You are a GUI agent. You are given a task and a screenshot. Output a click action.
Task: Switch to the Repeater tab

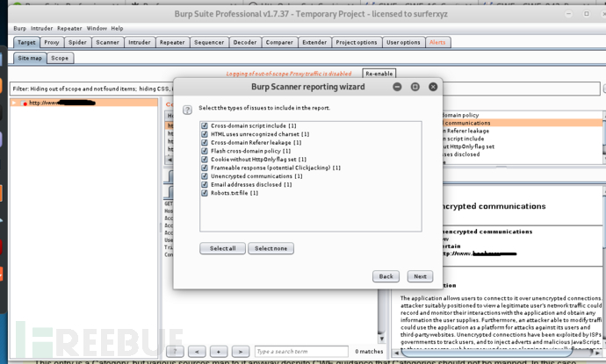pyautogui.click(x=172, y=42)
